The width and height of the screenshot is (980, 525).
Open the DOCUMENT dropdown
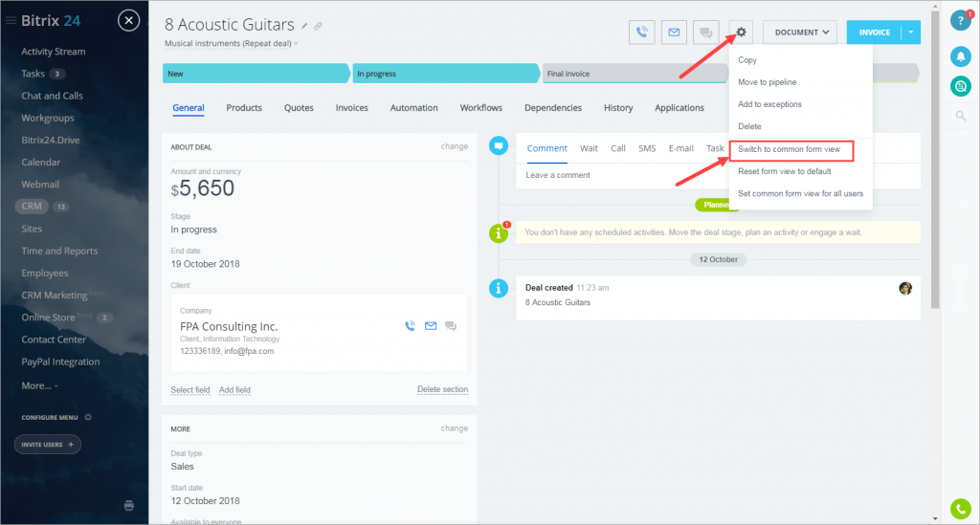pyautogui.click(x=801, y=33)
